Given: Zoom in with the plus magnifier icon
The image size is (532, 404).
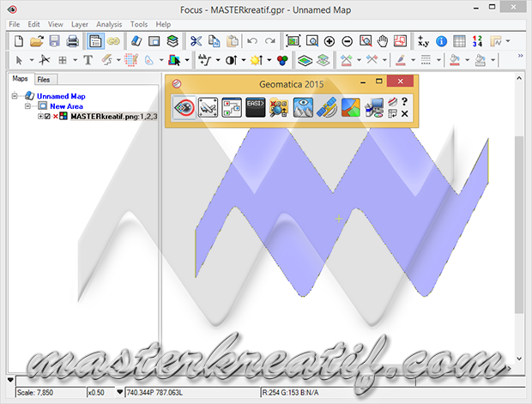Looking at the screenshot, I should tap(329, 41).
